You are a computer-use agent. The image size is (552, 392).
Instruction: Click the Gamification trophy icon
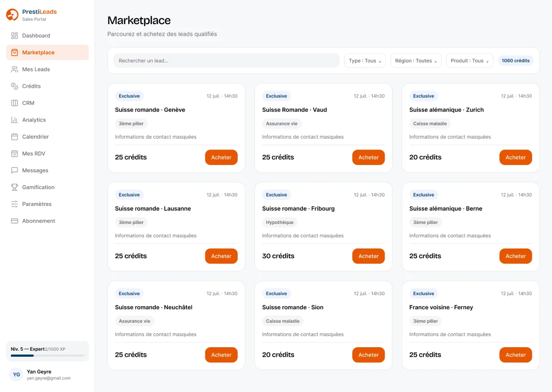(x=15, y=187)
